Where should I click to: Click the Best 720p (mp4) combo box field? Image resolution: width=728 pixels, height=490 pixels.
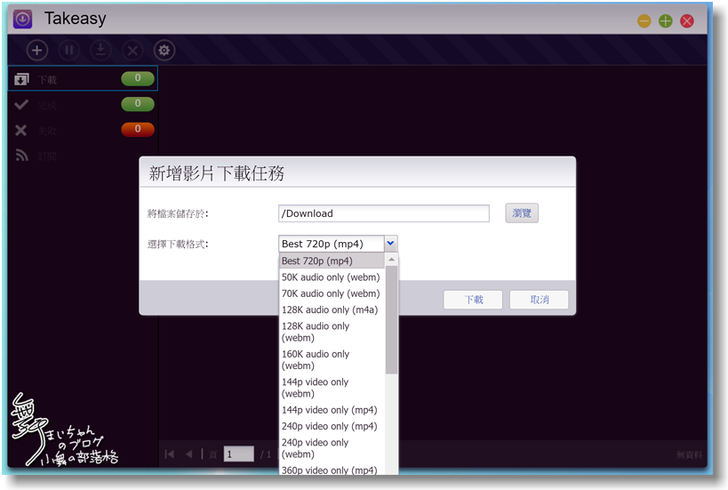click(332, 244)
